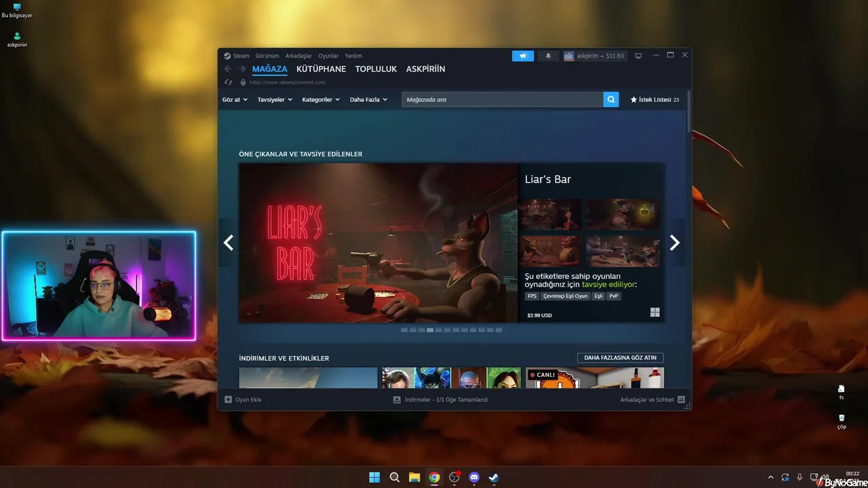The image size is (868, 488).
Task: Reload the store page with refresh icon
Action: point(229,82)
